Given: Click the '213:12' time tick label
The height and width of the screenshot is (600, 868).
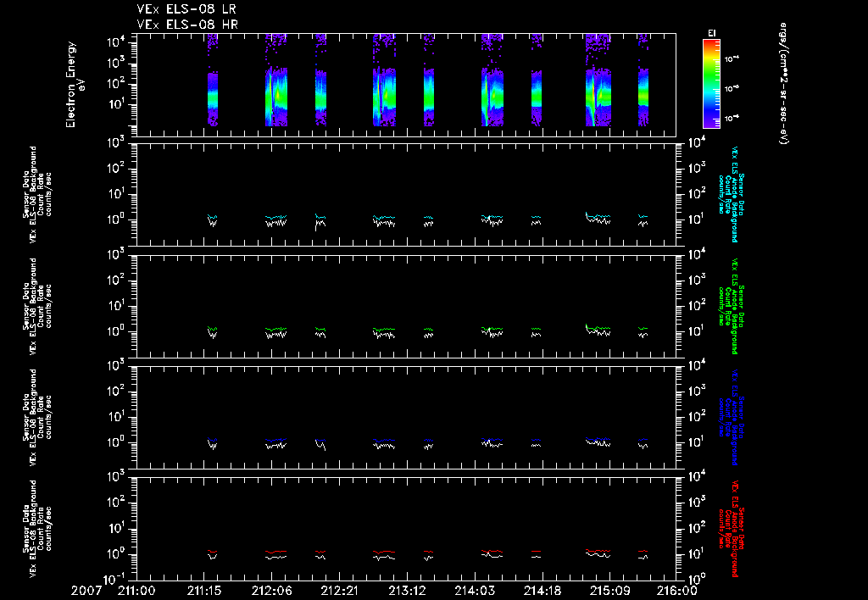Looking at the screenshot, I should pos(406,591).
